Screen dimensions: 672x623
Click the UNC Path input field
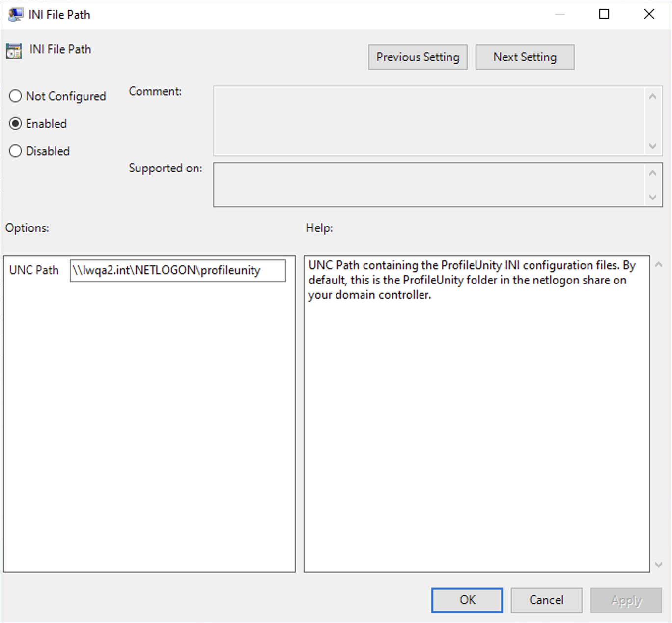point(177,271)
